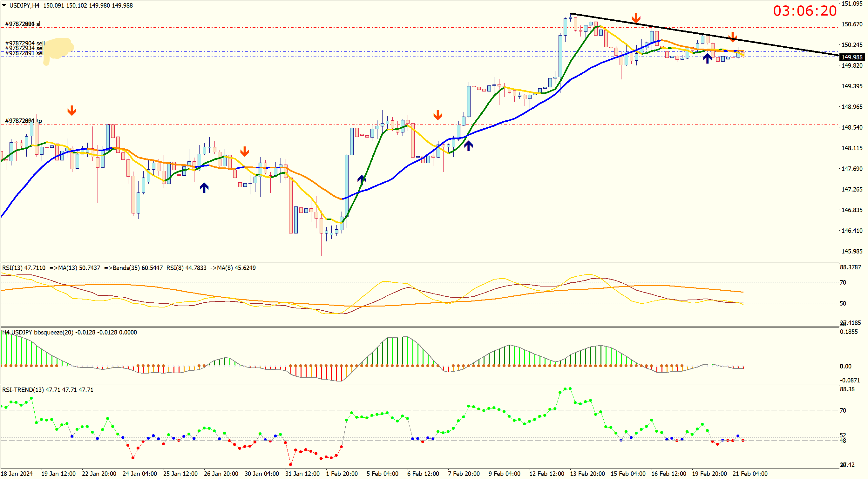Click the red down arrow near 6 Feb

[x=438, y=115]
